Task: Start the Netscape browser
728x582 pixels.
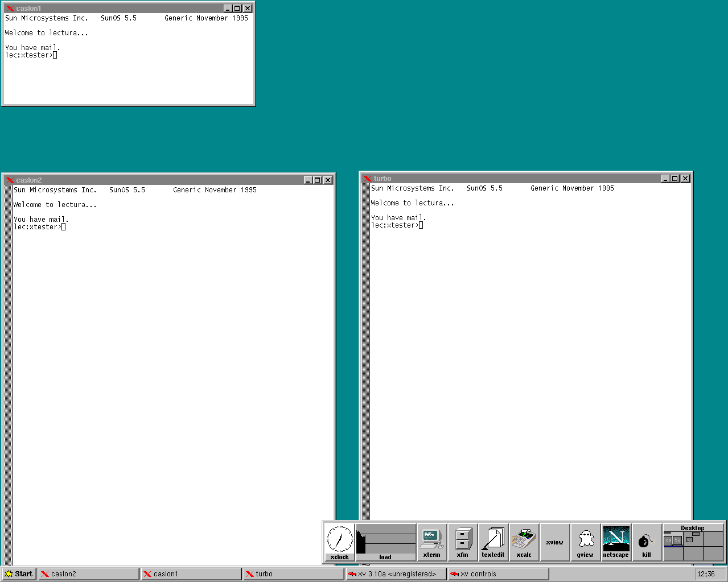Action: click(616, 540)
